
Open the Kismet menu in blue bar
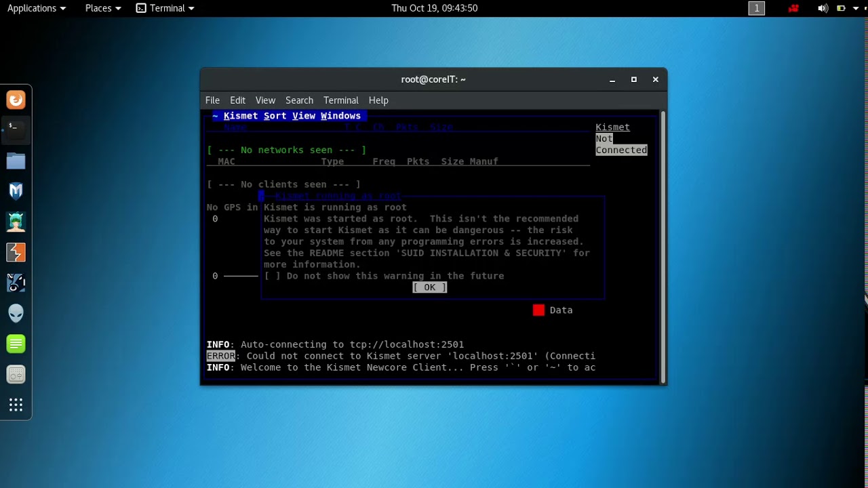coord(241,116)
